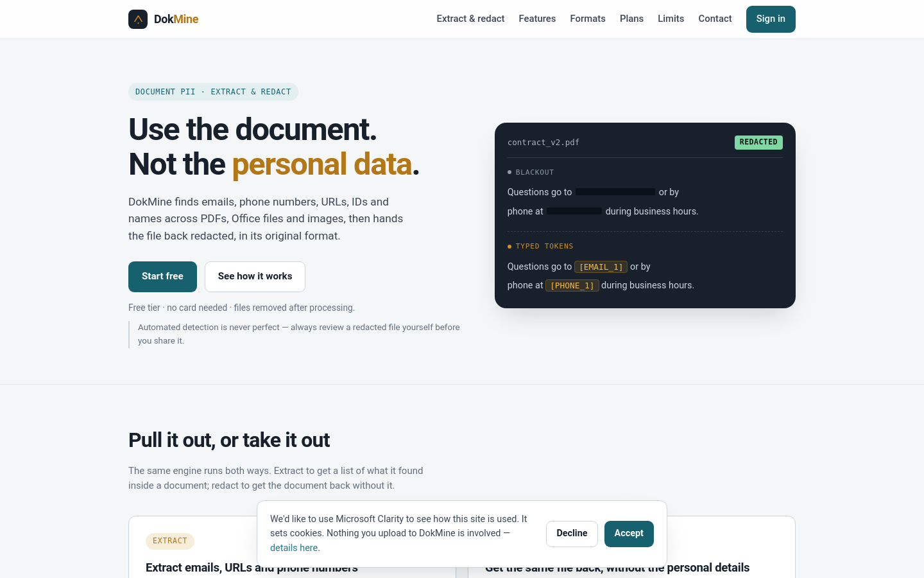Open the Formats nav link
The image size is (924, 578).
(588, 19)
